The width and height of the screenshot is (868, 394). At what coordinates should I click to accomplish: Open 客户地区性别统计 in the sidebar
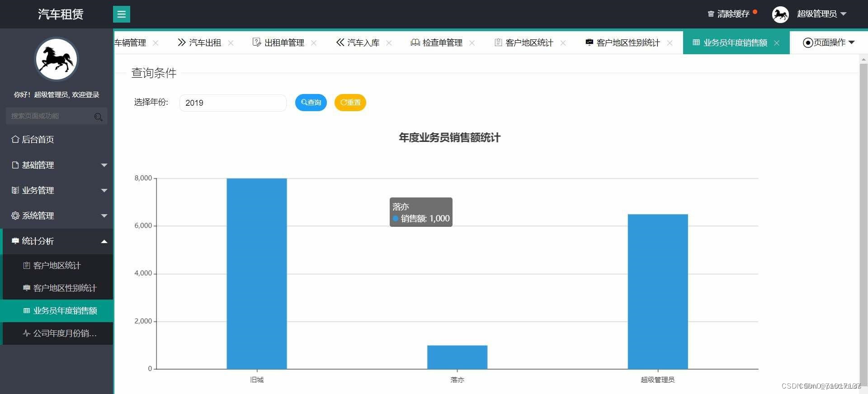click(57, 288)
